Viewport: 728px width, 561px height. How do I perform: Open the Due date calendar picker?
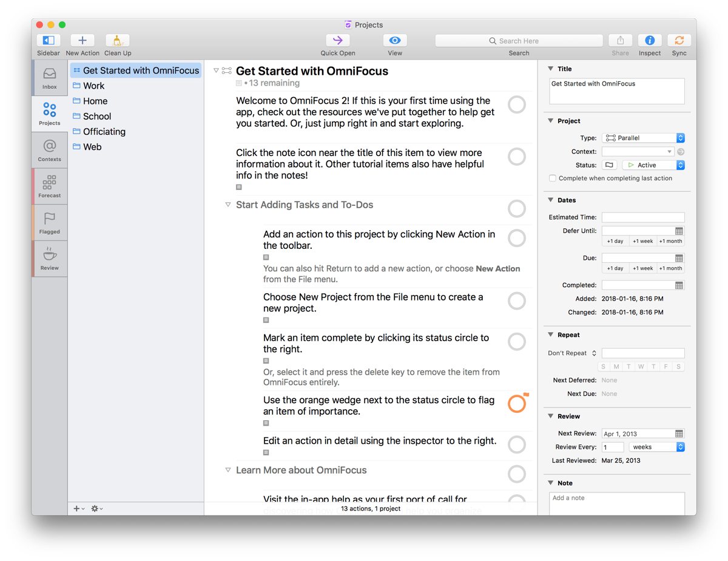coord(679,258)
